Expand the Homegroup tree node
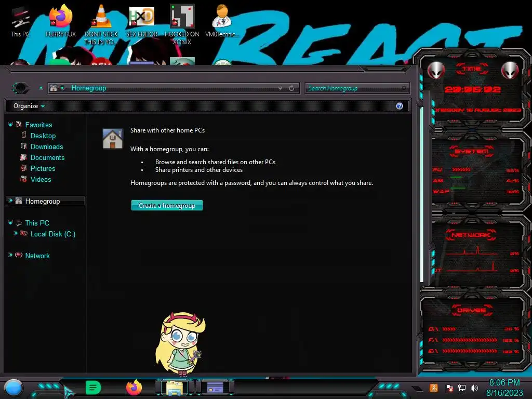This screenshot has width=532, height=399. click(10, 201)
